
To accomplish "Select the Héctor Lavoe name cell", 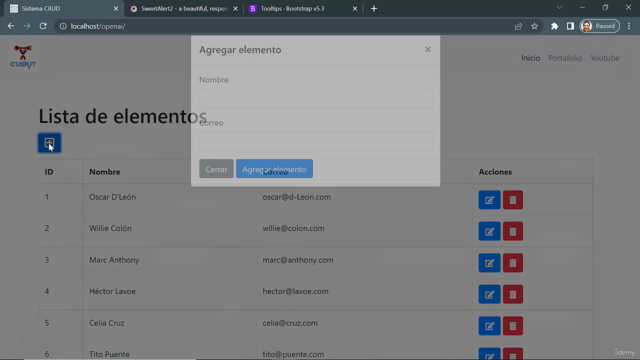I will (112, 291).
